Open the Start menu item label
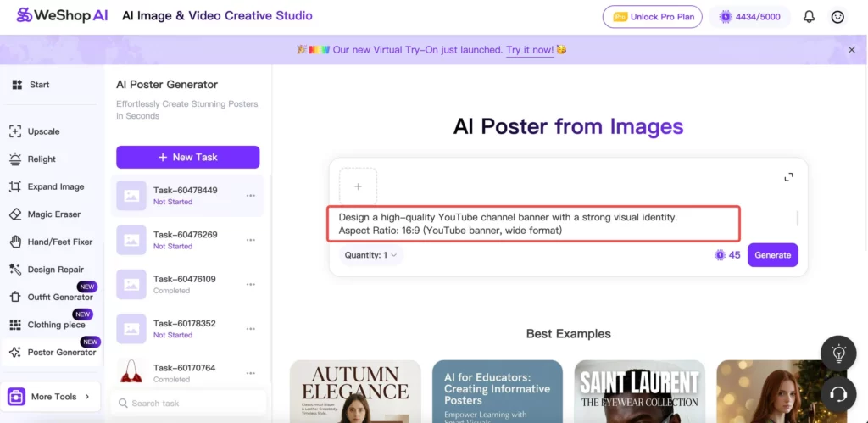The image size is (868, 423). [39, 85]
